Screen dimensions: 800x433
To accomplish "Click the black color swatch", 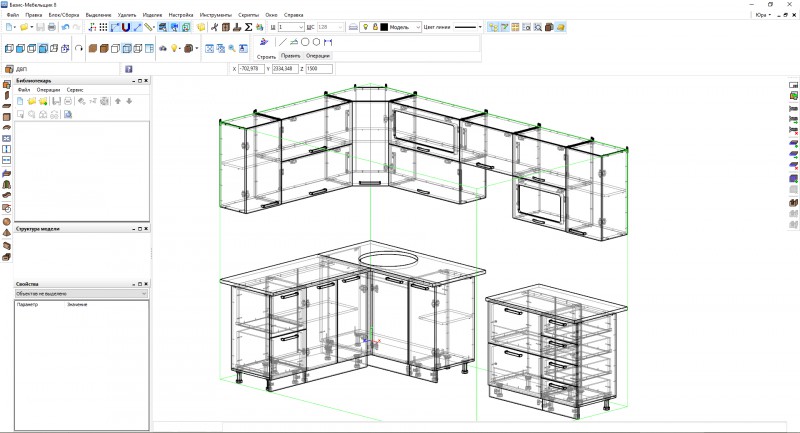I will 384,27.
